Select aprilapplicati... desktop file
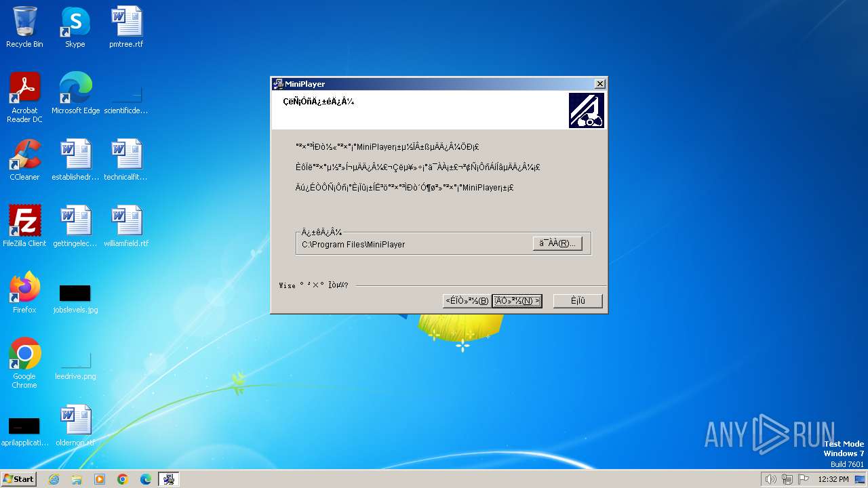Screen dimensions: 868x488 pos(24,432)
